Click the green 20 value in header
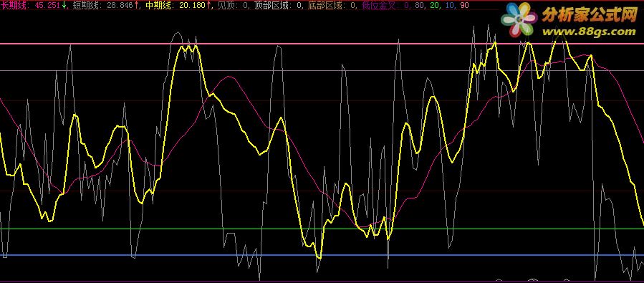 (x=435, y=5)
